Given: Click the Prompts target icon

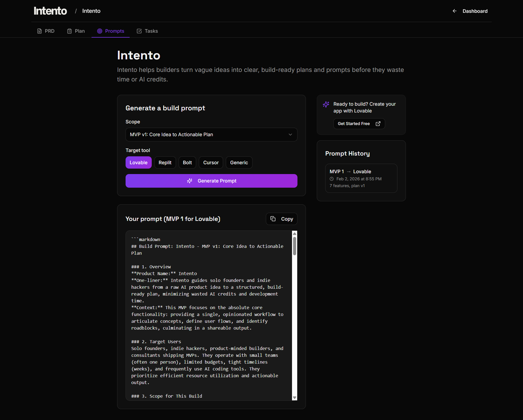Looking at the screenshot, I should click(x=100, y=31).
